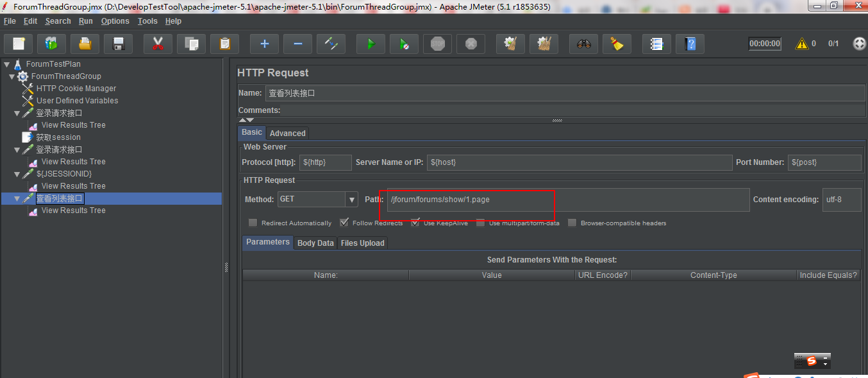Viewport: 868px width, 378px height.
Task: Click the Sogou input method icon
Action: point(812,361)
